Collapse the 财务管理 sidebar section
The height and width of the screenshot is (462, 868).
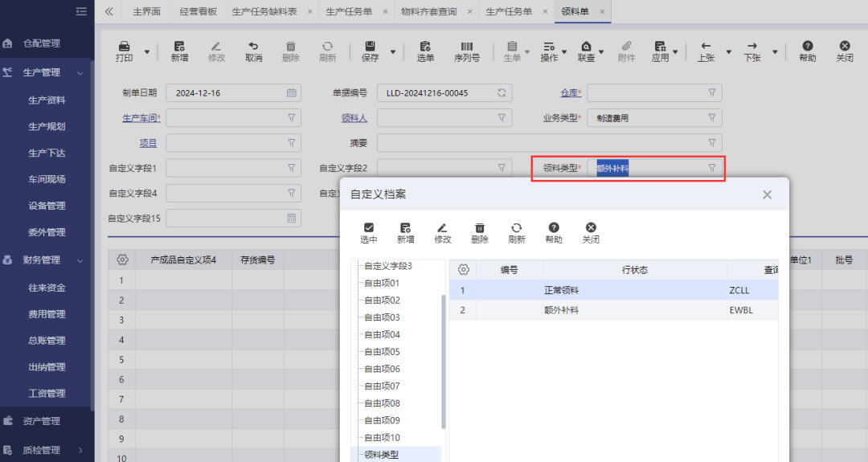(x=80, y=260)
